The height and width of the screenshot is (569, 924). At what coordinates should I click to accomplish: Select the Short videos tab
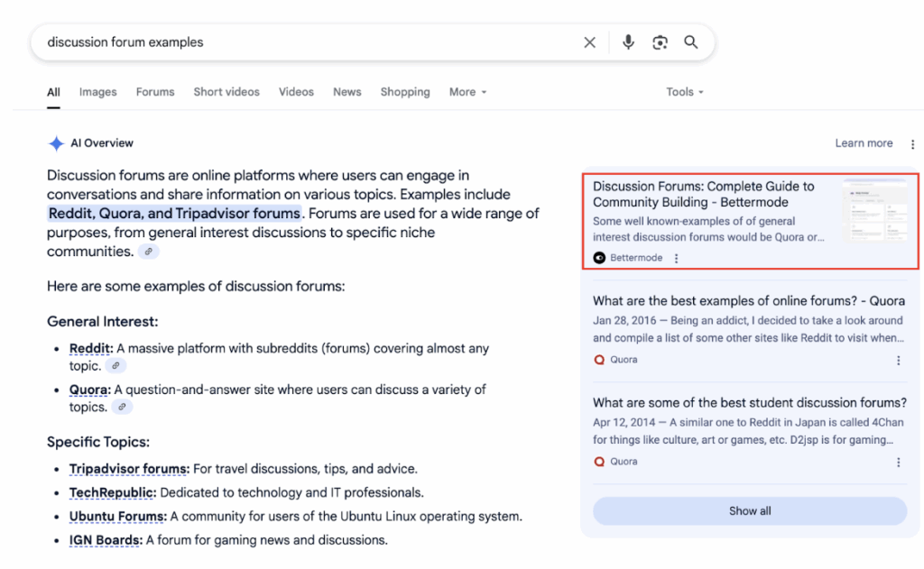point(226,92)
